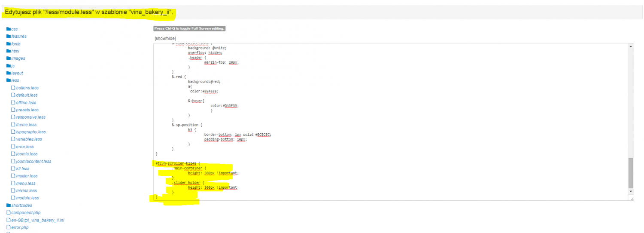Open the k2.less file
The image size is (644, 233).
point(22,169)
